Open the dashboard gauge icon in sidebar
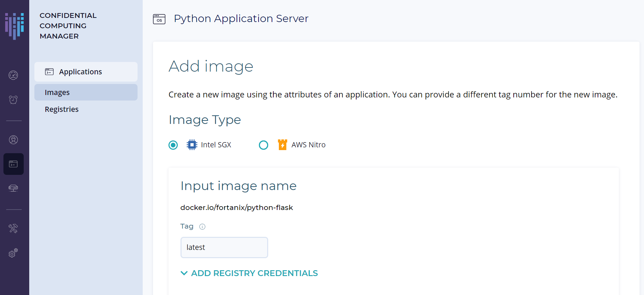Screen dimensions: 644x295 [13, 75]
